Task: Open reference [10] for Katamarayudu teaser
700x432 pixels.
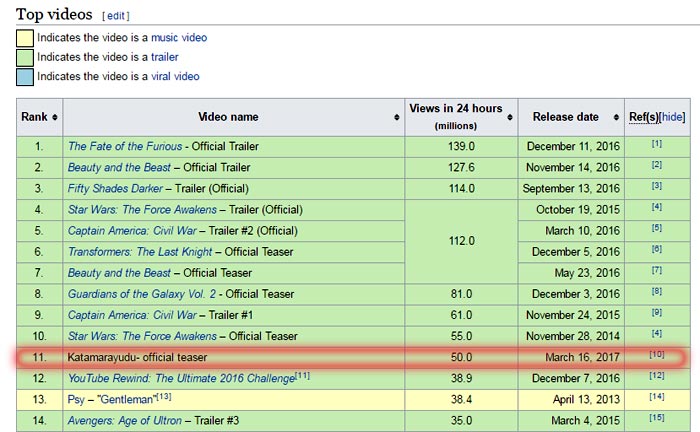Action: 657,354
